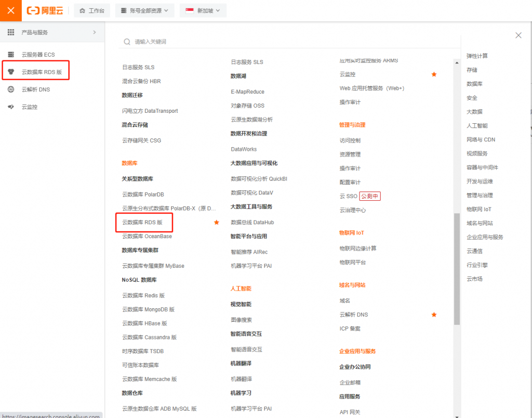Click the 云解析 DNS sidebar icon
Image resolution: width=532 pixels, height=418 pixels.
tap(11, 89)
